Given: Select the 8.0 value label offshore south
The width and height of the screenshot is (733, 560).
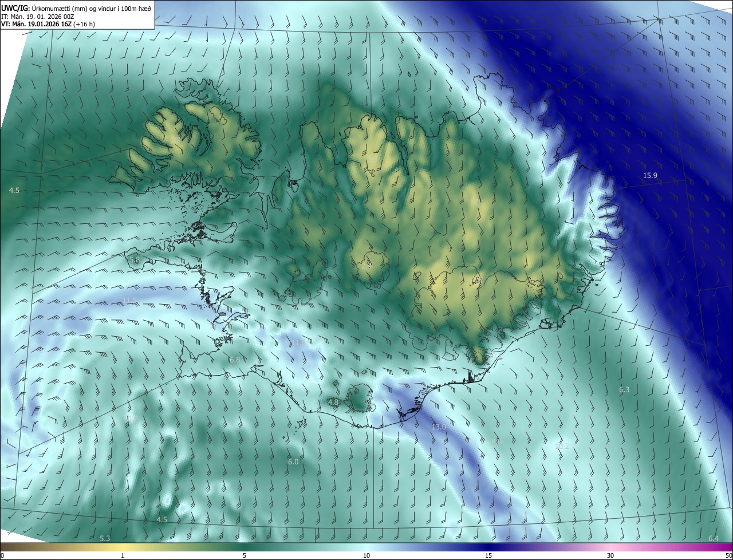Looking at the screenshot, I should click(x=496, y=441).
